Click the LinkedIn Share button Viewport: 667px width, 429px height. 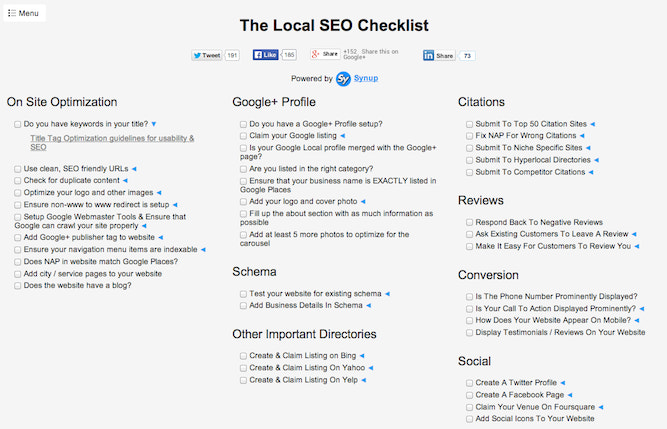pos(439,56)
